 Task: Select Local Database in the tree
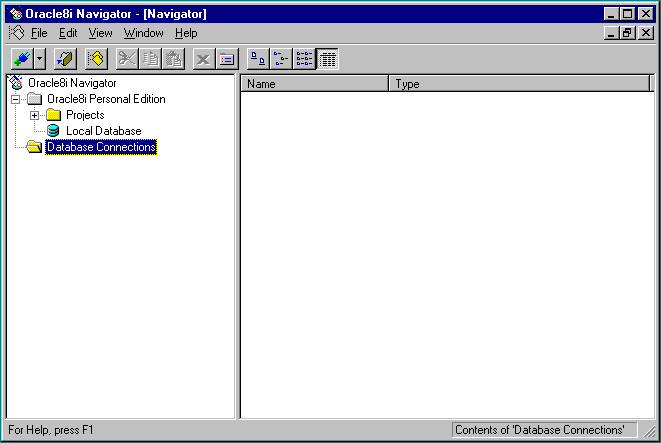point(104,131)
